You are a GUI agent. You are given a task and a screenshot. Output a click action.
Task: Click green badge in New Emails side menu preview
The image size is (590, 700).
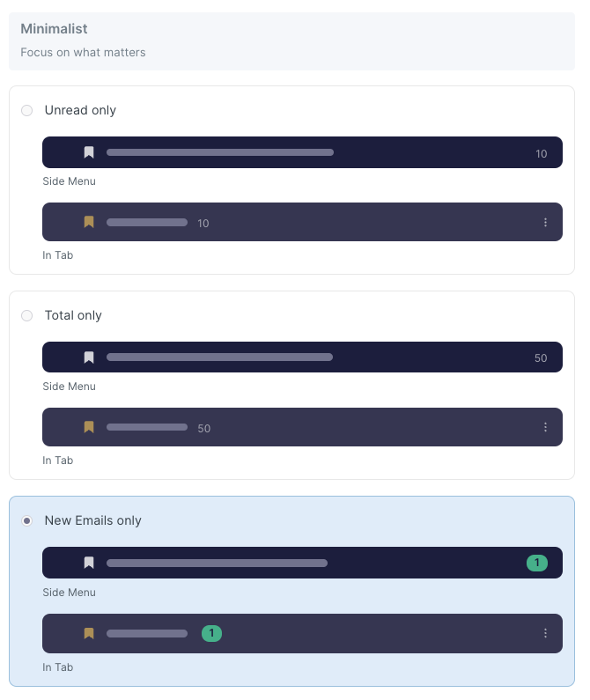(537, 563)
